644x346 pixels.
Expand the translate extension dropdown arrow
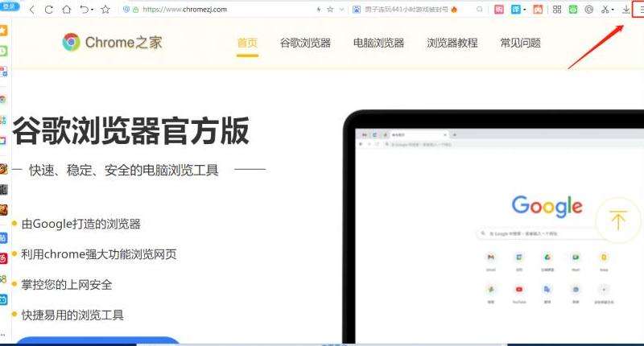pyautogui.click(x=525, y=10)
